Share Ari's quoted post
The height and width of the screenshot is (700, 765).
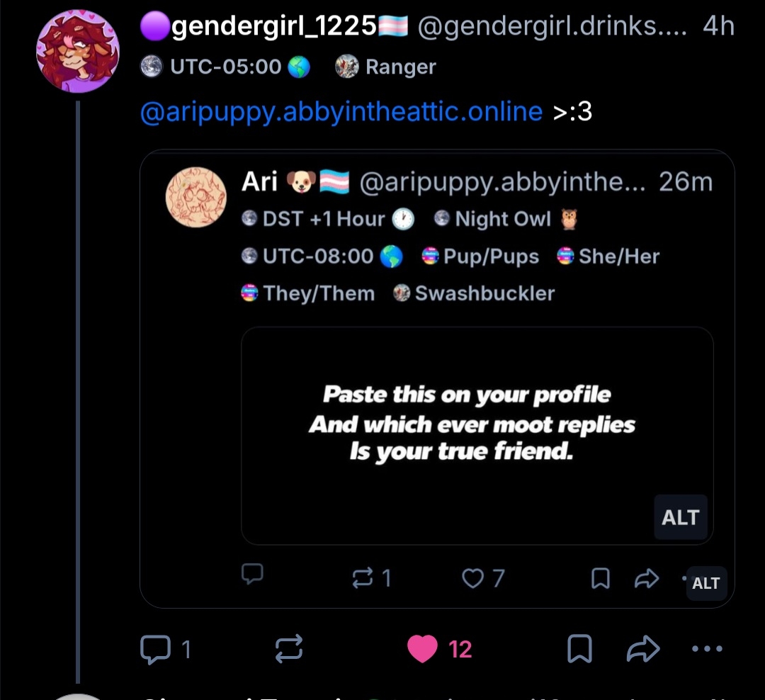coord(646,579)
